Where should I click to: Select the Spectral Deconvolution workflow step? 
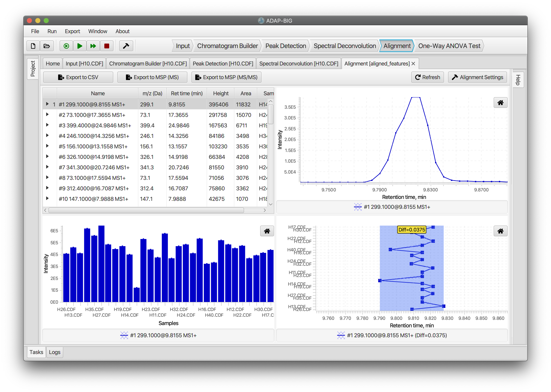(345, 46)
